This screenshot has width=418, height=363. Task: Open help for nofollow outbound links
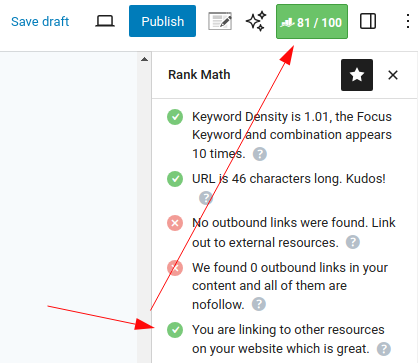[x=259, y=304]
